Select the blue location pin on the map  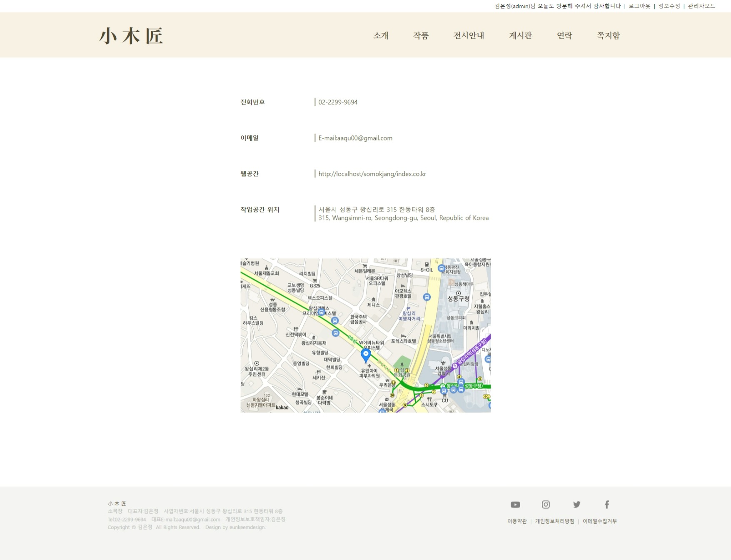click(x=365, y=354)
